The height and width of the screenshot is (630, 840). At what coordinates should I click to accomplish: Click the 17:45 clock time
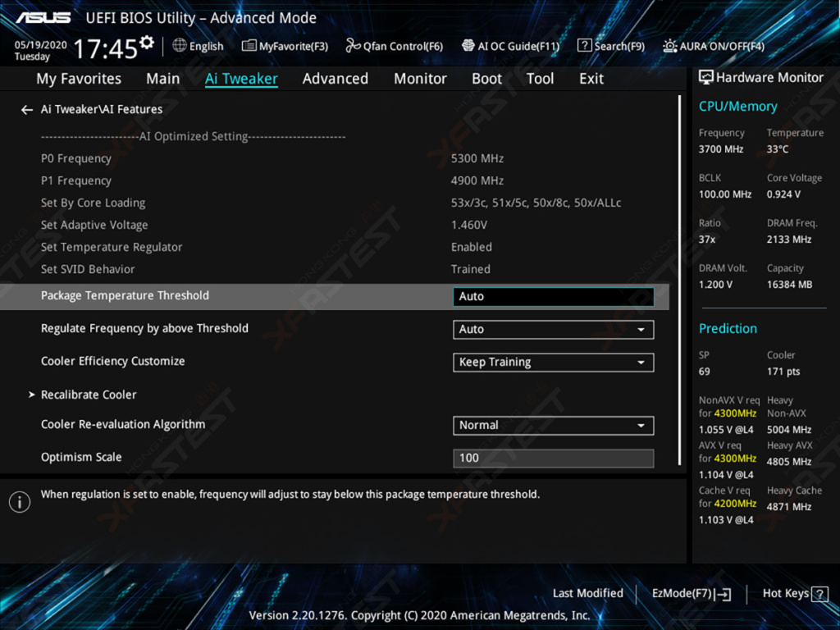click(x=106, y=48)
